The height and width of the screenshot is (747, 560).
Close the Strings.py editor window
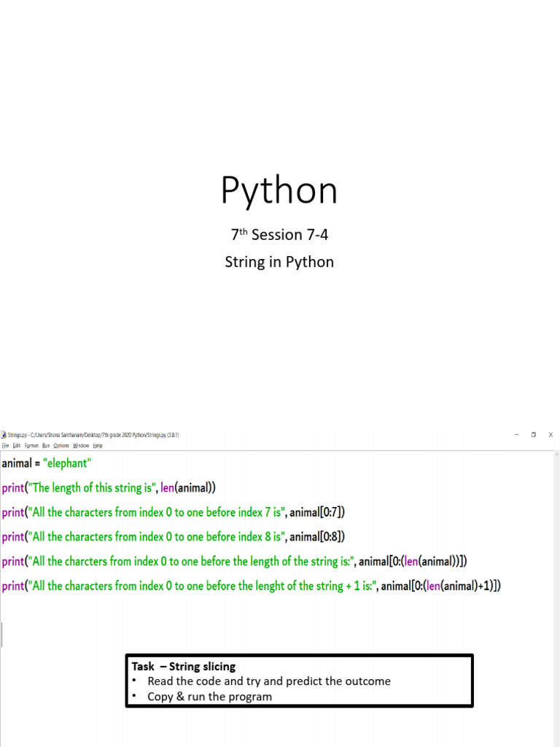(551, 435)
